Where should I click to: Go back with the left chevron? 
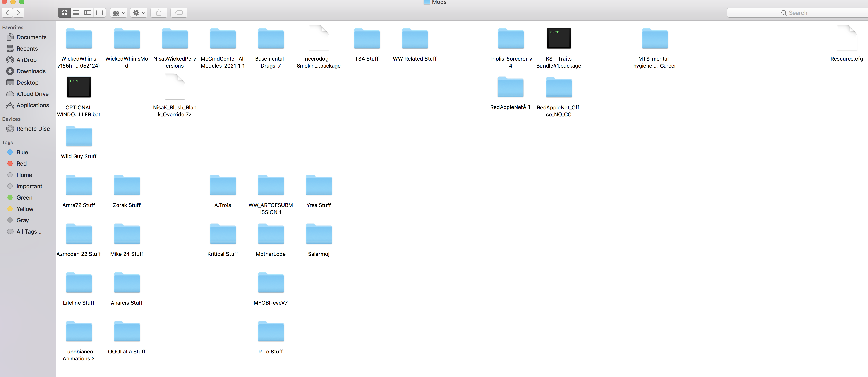tap(7, 13)
